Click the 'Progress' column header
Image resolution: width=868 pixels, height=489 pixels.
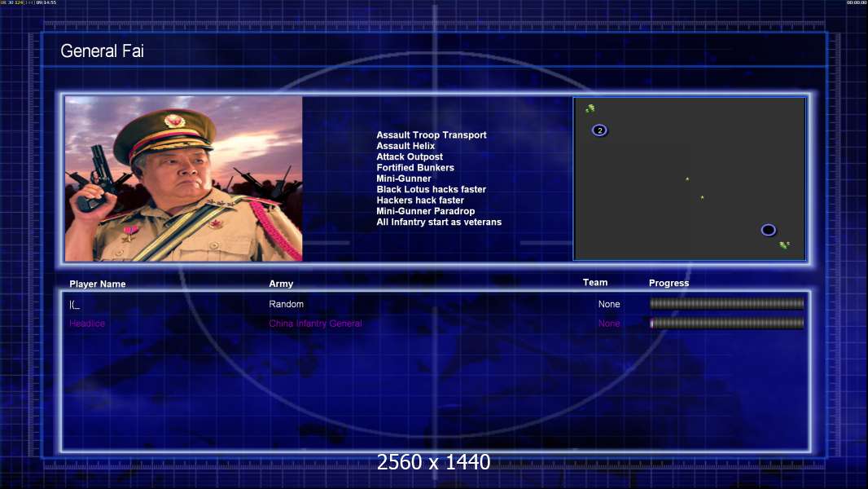point(669,284)
